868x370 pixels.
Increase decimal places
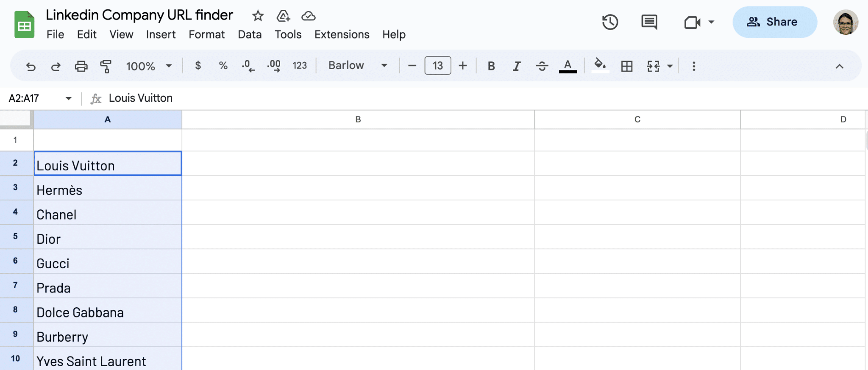point(274,66)
